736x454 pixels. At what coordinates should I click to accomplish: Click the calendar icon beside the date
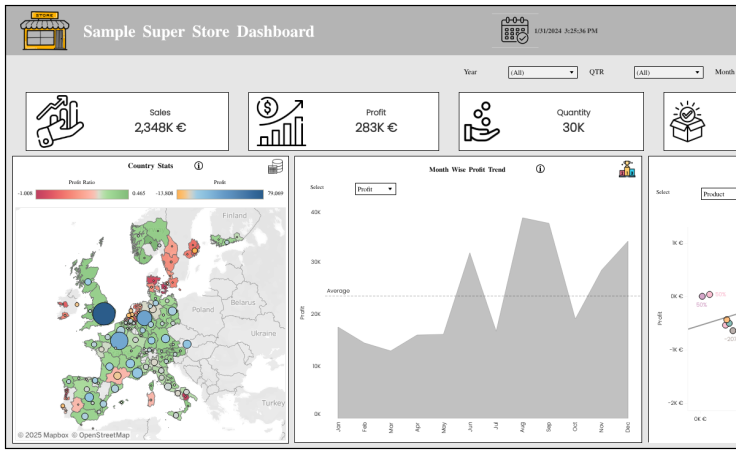pyautogui.click(x=514, y=31)
